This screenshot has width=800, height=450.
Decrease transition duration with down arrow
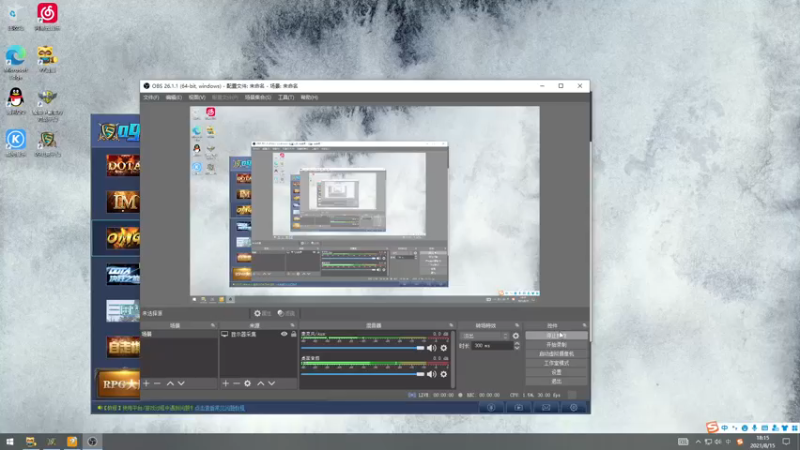[x=517, y=348]
